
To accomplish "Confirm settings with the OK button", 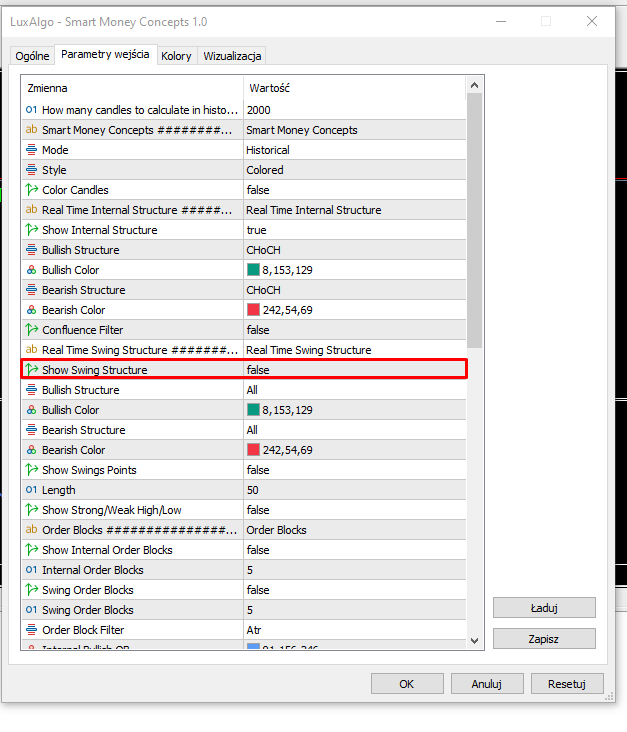I will coord(407,684).
